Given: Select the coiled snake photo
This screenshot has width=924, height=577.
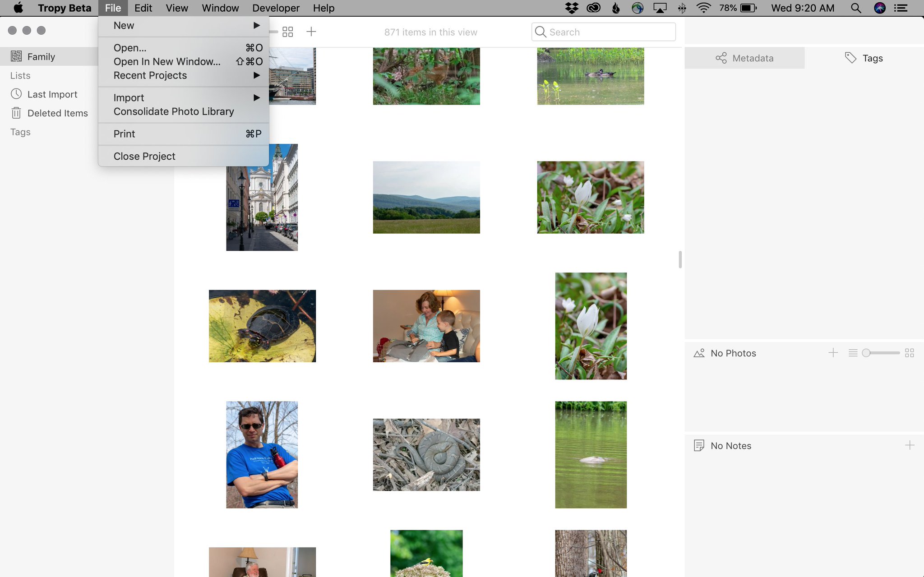Looking at the screenshot, I should [x=426, y=455].
